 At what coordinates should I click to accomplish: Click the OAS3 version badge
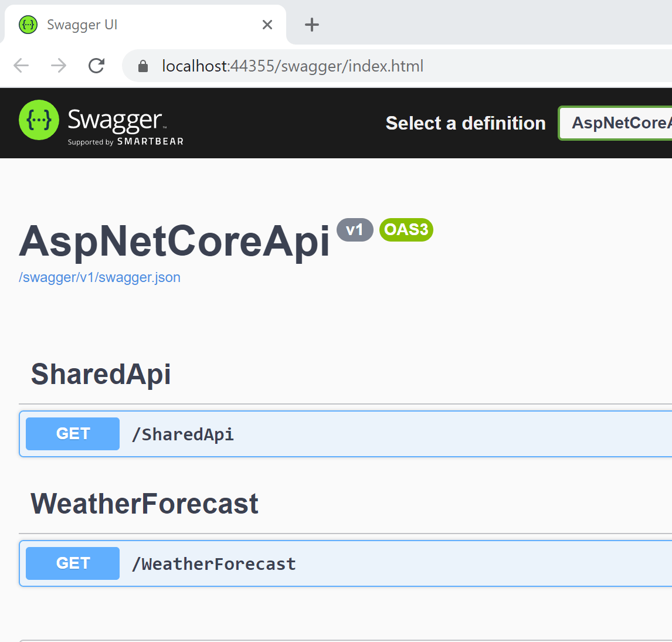(x=406, y=230)
